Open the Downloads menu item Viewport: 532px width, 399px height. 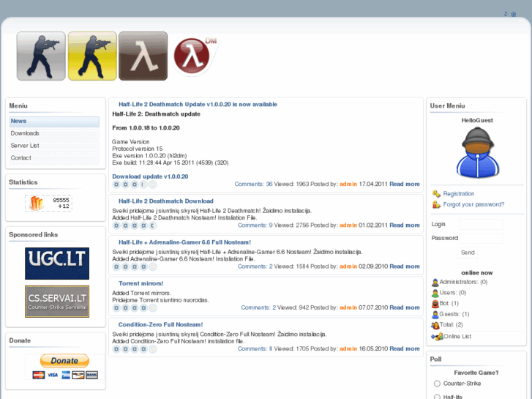pyautogui.click(x=54, y=133)
